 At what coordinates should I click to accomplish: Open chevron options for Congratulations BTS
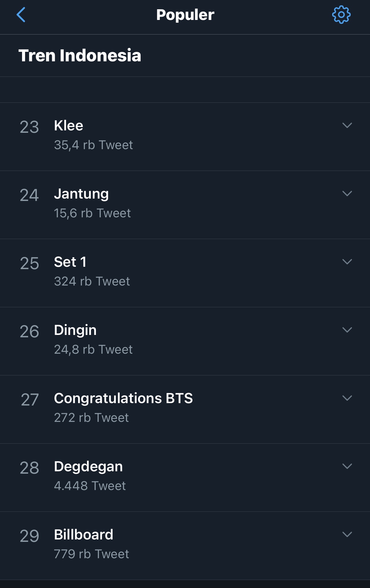pos(347,398)
